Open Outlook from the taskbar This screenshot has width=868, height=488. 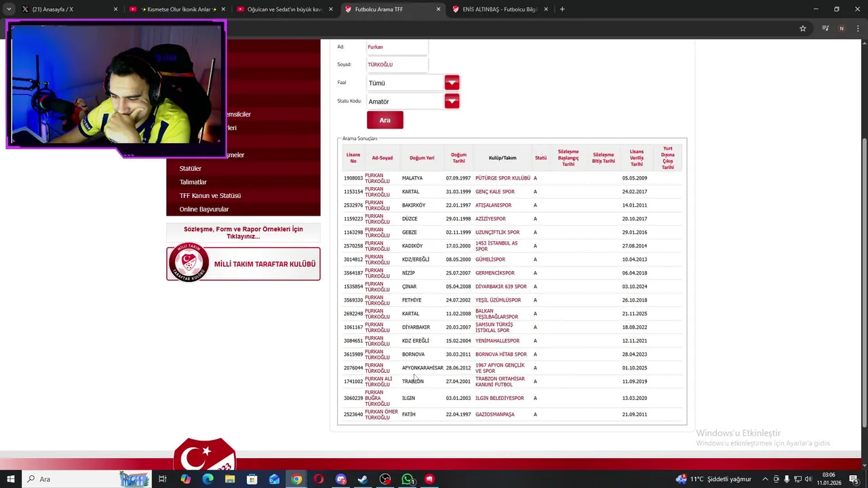[x=275, y=479]
